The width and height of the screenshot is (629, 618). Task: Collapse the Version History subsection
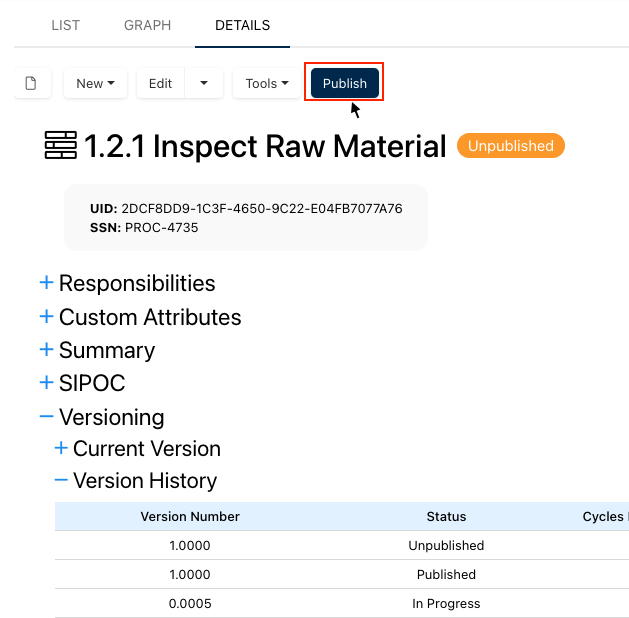coord(61,480)
